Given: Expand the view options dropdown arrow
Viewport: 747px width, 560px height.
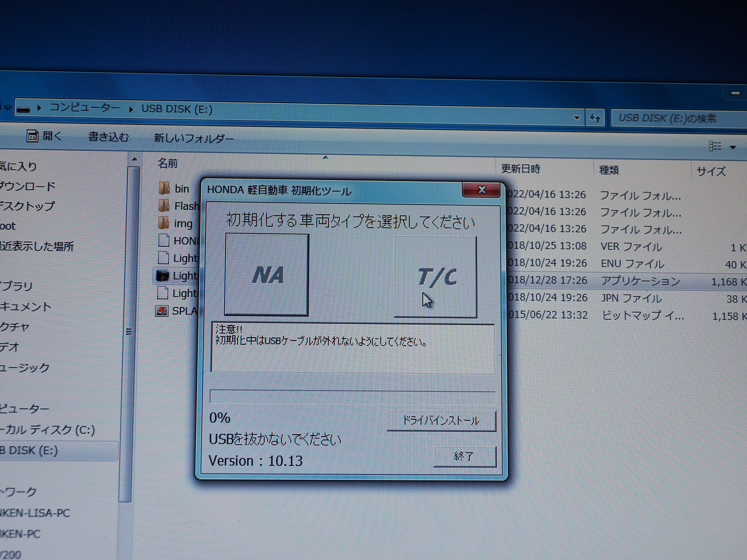Looking at the screenshot, I should 733,147.
